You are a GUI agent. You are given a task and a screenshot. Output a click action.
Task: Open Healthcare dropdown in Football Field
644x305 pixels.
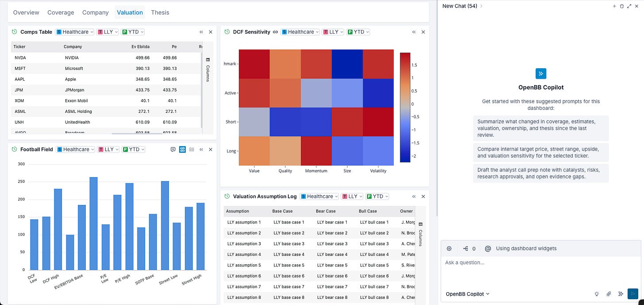pos(76,150)
